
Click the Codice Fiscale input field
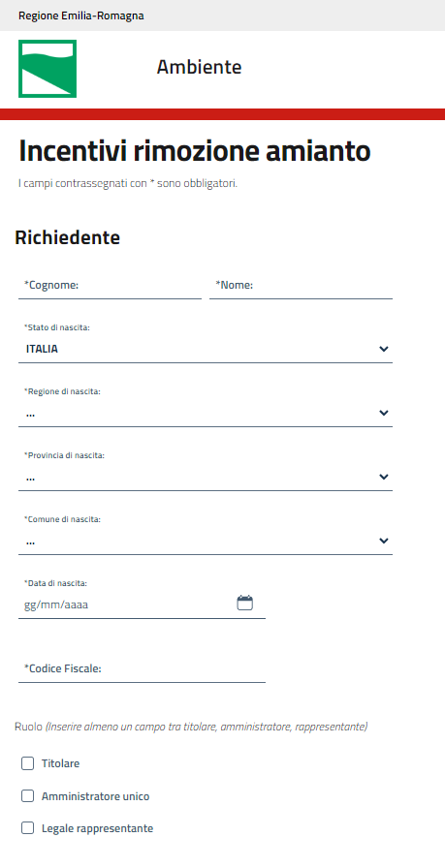[x=142, y=668]
